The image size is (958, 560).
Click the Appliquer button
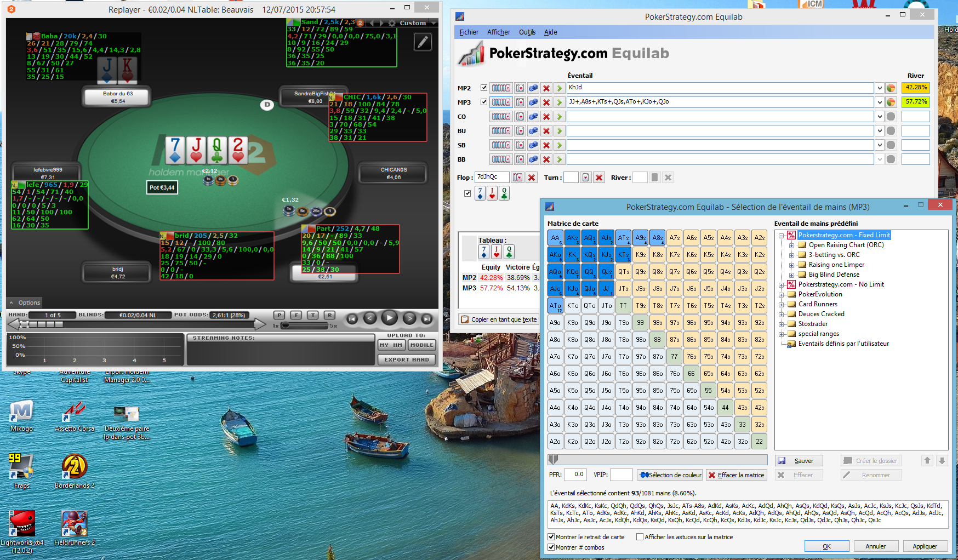925,546
